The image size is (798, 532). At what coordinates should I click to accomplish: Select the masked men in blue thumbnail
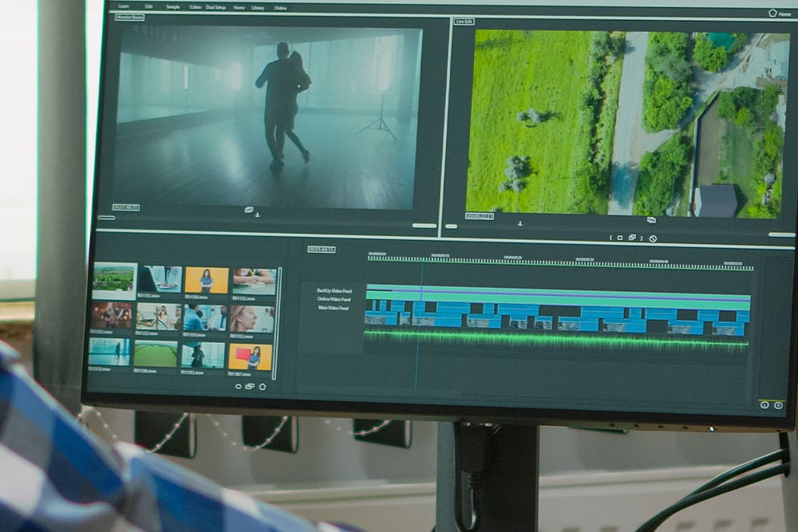click(x=205, y=318)
